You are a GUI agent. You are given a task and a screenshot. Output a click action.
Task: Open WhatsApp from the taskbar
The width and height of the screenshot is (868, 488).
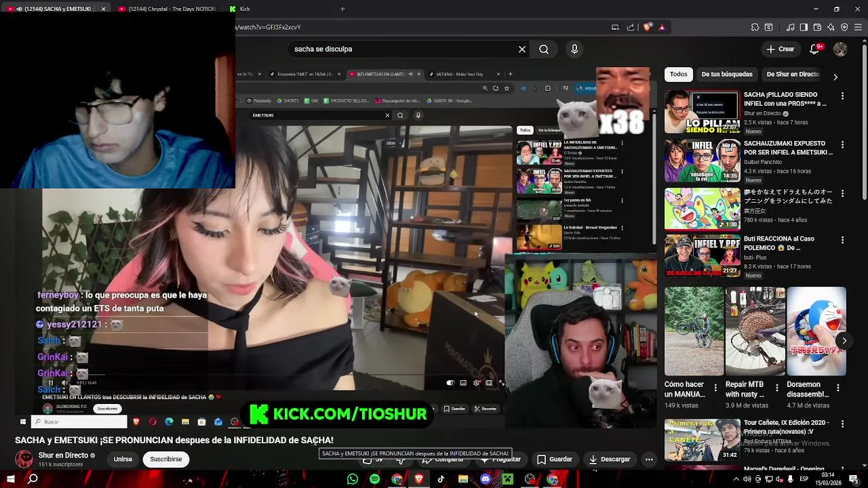tap(353, 479)
